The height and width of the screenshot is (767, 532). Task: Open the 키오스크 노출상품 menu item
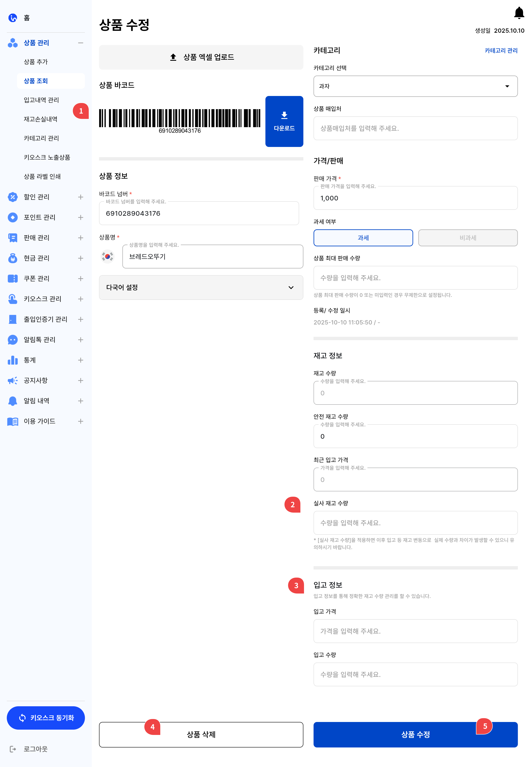47,157
